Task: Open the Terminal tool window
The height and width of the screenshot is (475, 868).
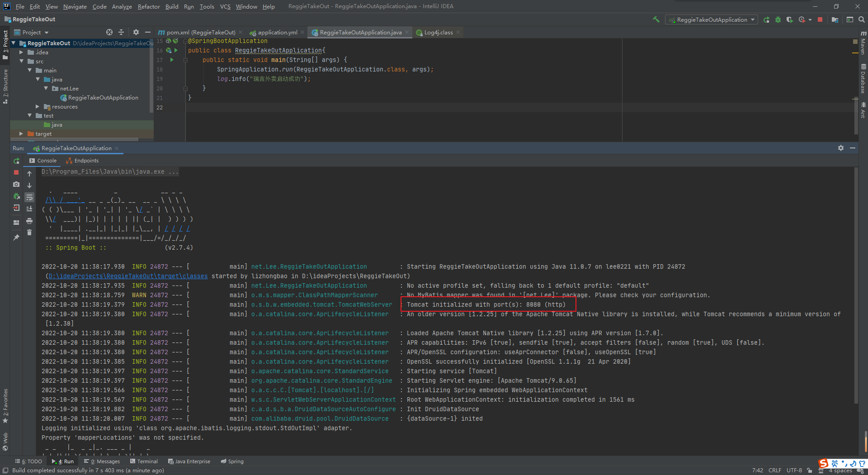Action: click(144, 461)
